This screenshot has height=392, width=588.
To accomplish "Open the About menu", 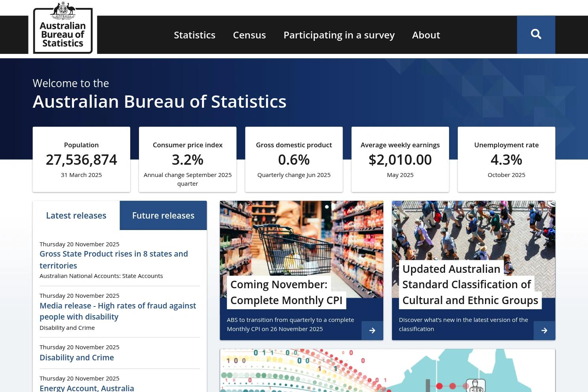I will pyautogui.click(x=426, y=35).
